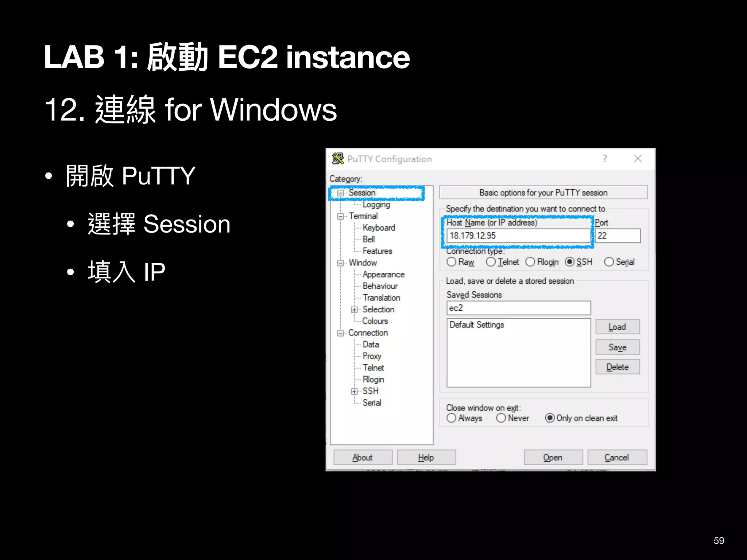
Task: Click the Saved Sessions text field
Action: coord(518,308)
